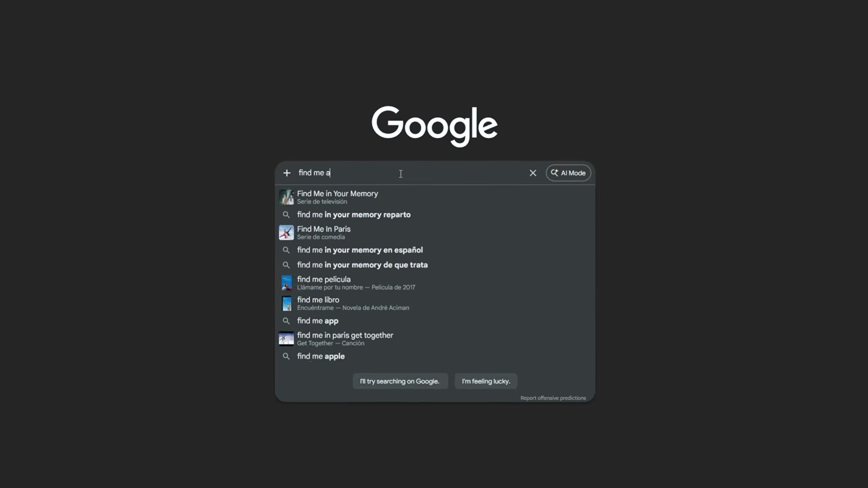Image resolution: width=868 pixels, height=488 pixels.
Task: Choose suggestion 'find me in your memory reparto'
Action: coord(435,215)
